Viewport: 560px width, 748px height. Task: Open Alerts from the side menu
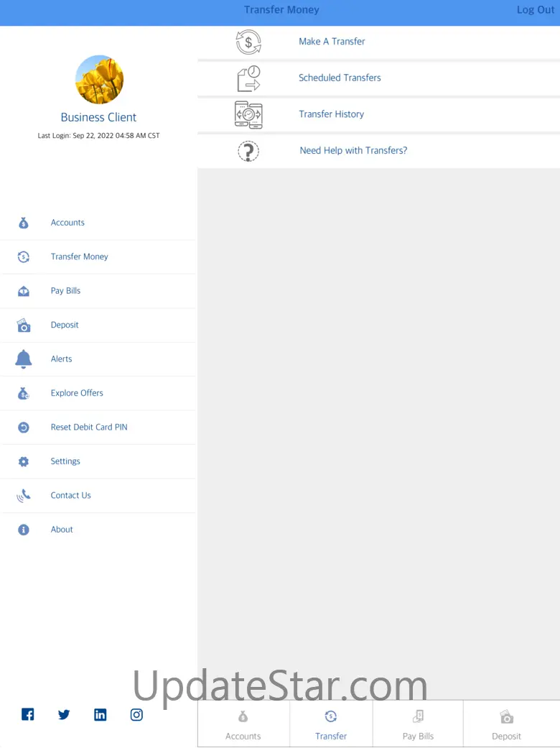point(98,359)
